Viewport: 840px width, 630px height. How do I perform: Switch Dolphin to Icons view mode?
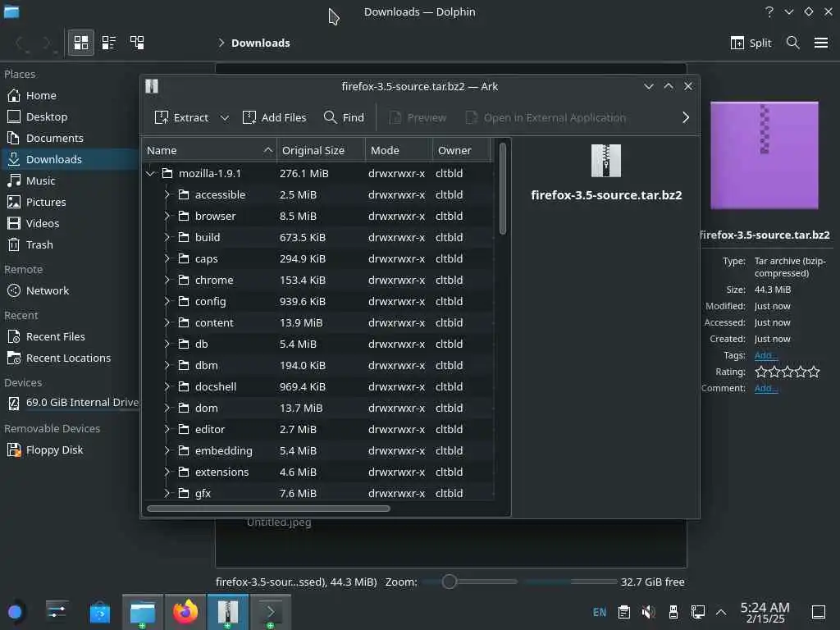[81, 43]
